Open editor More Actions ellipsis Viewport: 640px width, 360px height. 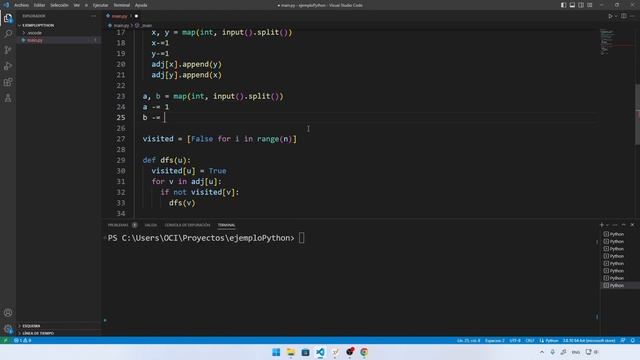coord(632,16)
